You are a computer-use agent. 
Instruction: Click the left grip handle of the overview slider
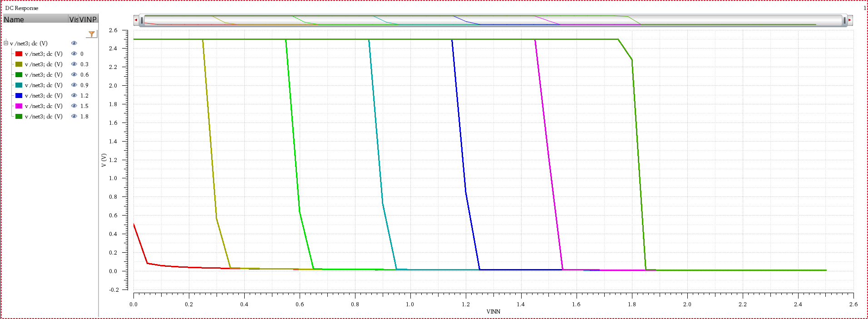(x=142, y=20)
